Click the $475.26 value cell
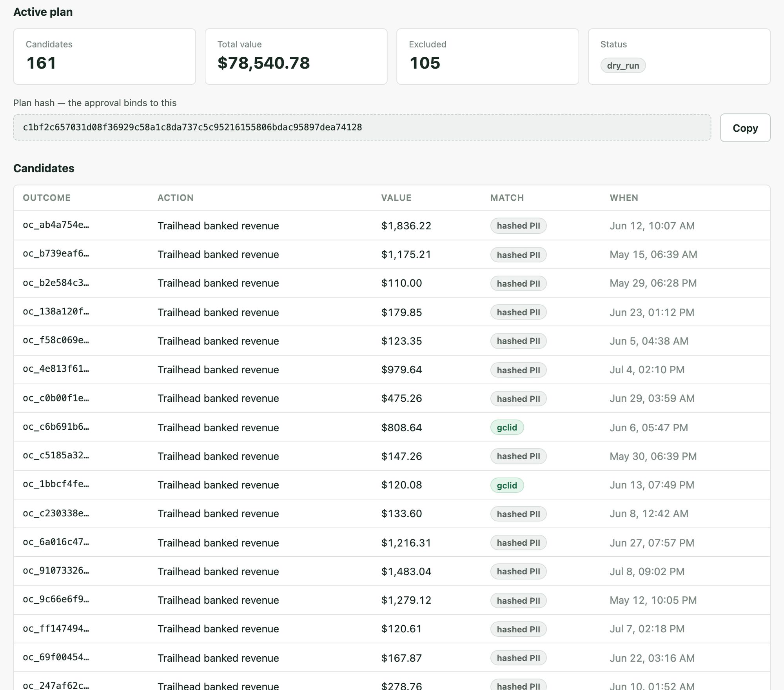 click(x=401, y=398)
